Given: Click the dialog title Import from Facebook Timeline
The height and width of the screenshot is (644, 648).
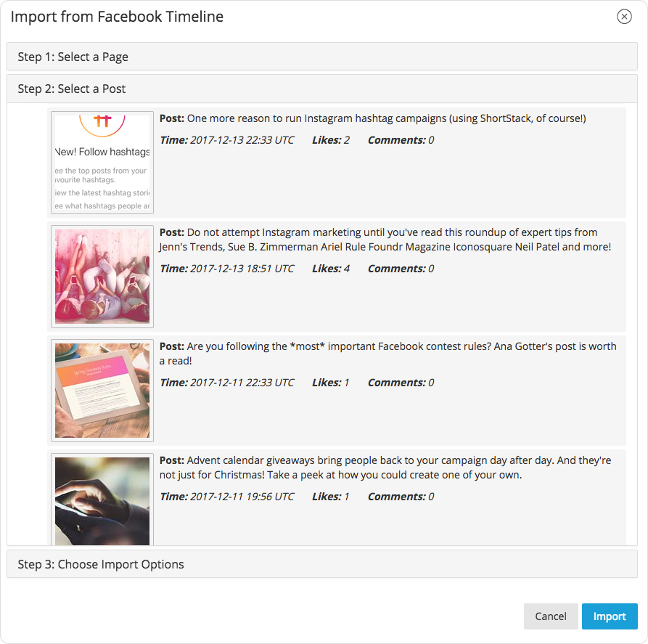Looking at the screenshot, I should 118,16.
